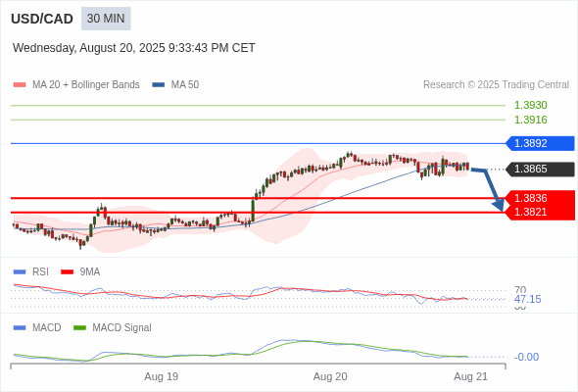Click the MACD value -0.00
The image size is (578, 392).
(526, 357)
